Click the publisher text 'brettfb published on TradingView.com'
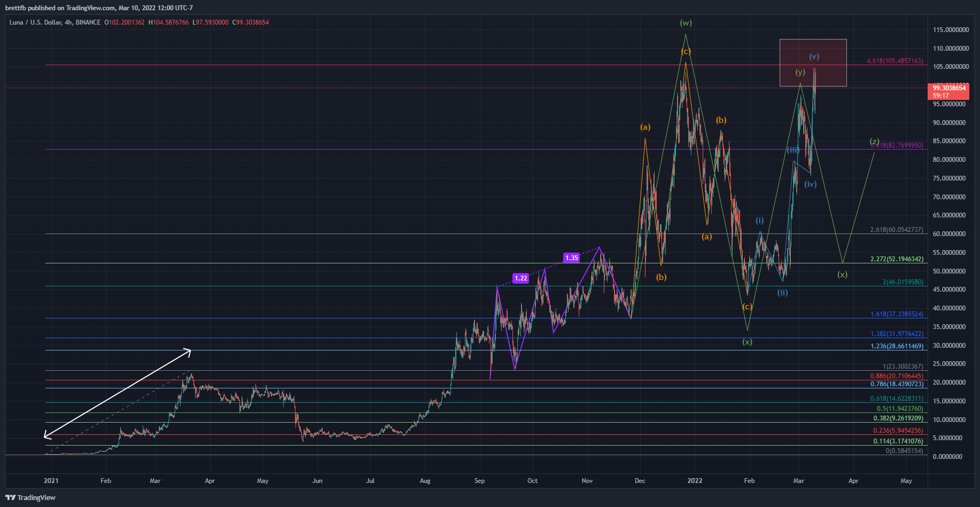This screenshot has width=980, height=507. click(x=60, y=8)
